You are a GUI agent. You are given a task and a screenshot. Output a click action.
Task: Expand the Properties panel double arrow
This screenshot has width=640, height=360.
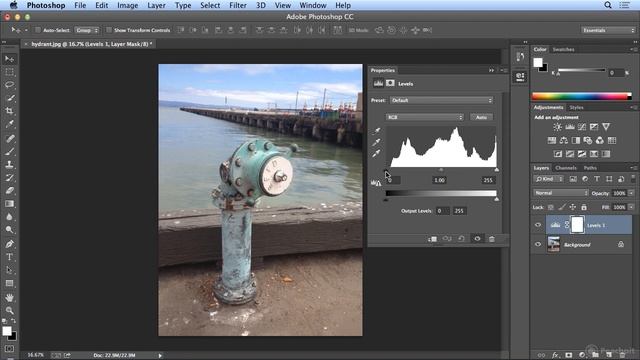tap(491, 70)
